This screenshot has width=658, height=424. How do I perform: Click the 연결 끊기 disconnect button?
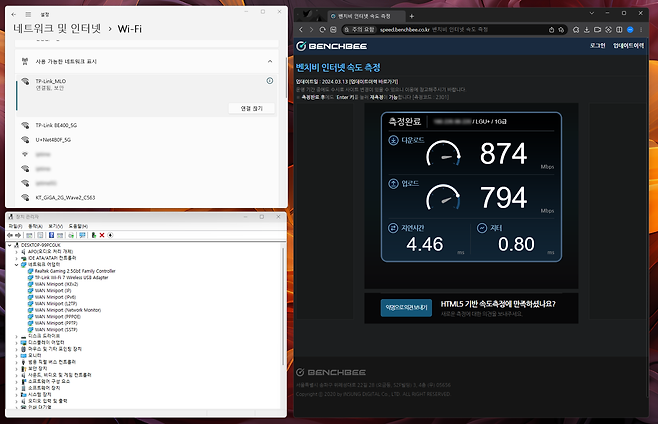(251, 108)
